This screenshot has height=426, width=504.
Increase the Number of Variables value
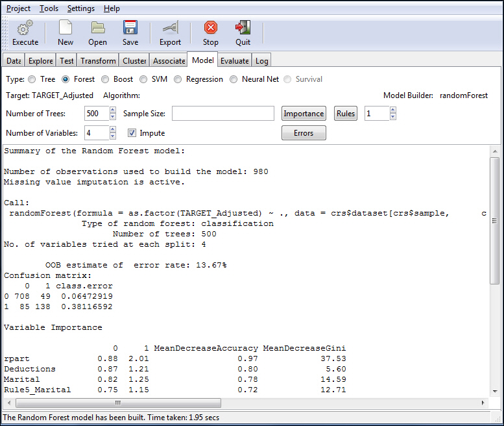click(x=112, y=129)
